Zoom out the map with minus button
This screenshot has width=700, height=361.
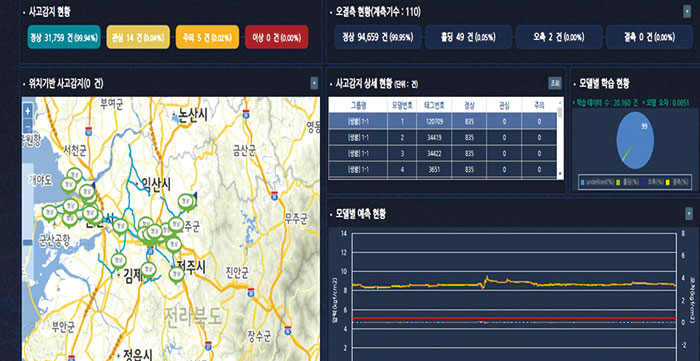28,126
